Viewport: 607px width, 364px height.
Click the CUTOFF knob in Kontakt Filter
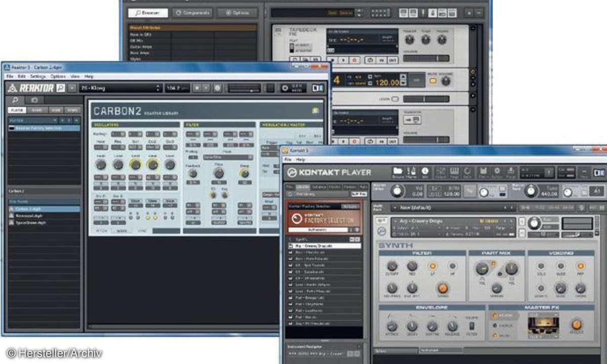tap(392, 266)
